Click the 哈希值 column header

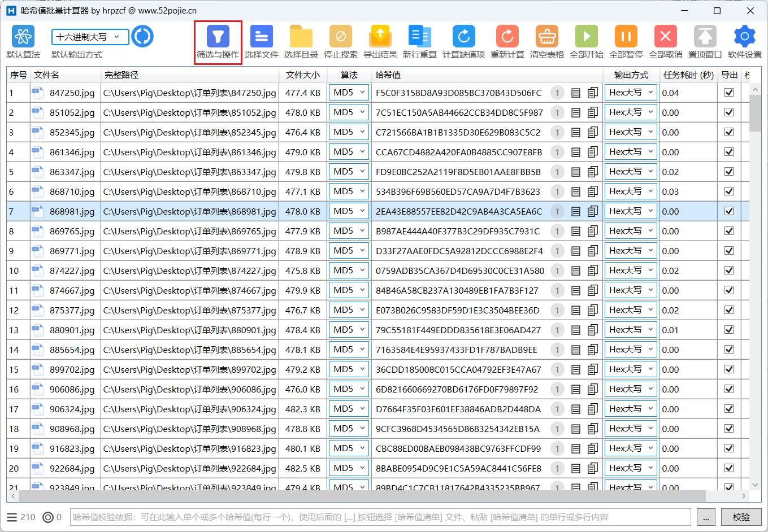(x=388, y=75)
